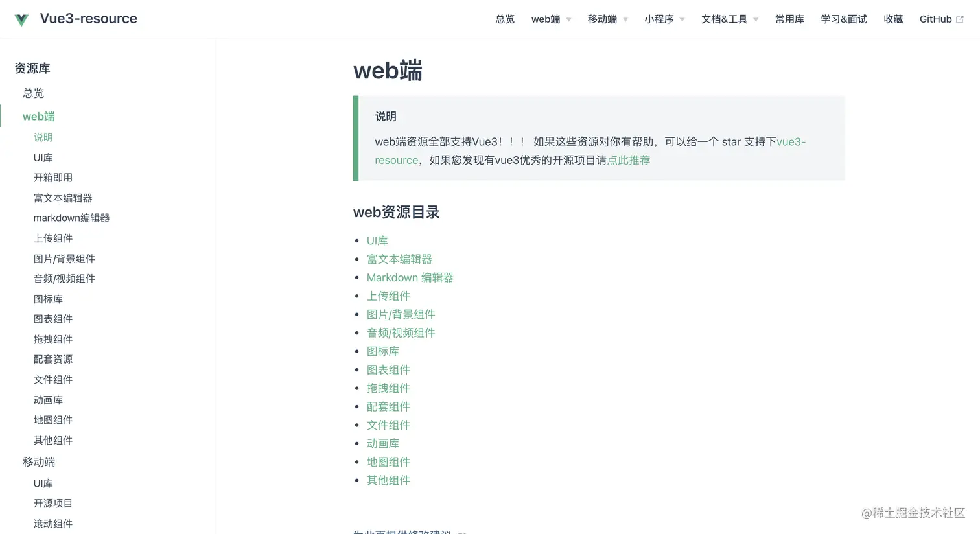Open 拖拽组件 link in the directory list
The image size is (980, 534).
[x=388, y=388]
